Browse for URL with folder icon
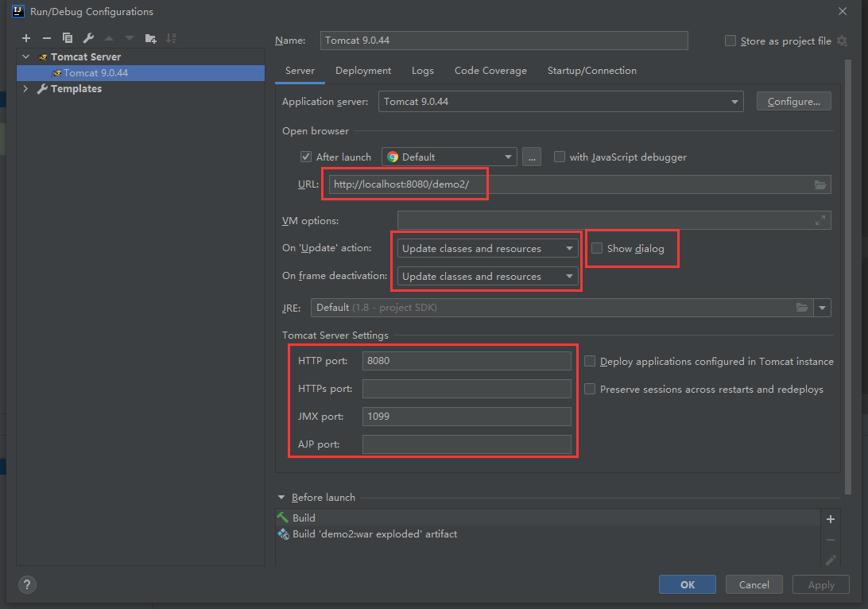 [820, 185]
